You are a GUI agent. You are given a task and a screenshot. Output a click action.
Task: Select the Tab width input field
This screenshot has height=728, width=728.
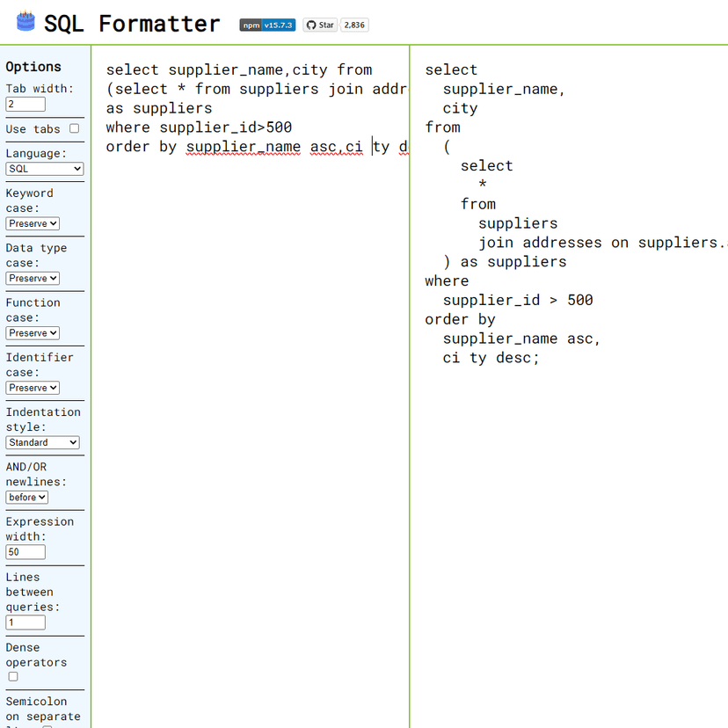pyautogui.click(x=25, y=104)
